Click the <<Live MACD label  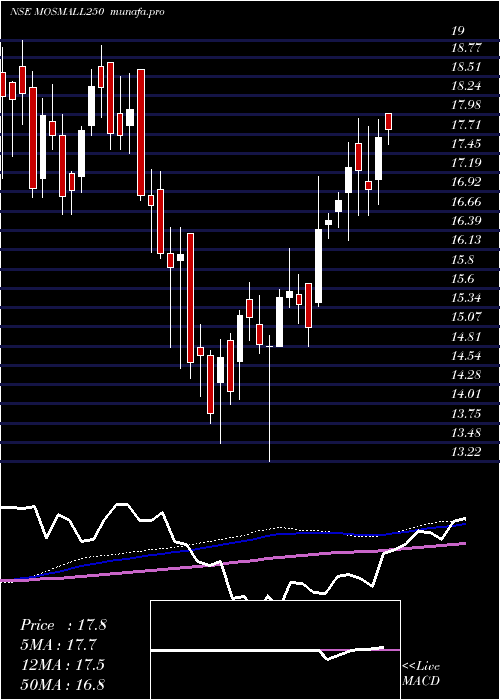click(x=421, y=674)
